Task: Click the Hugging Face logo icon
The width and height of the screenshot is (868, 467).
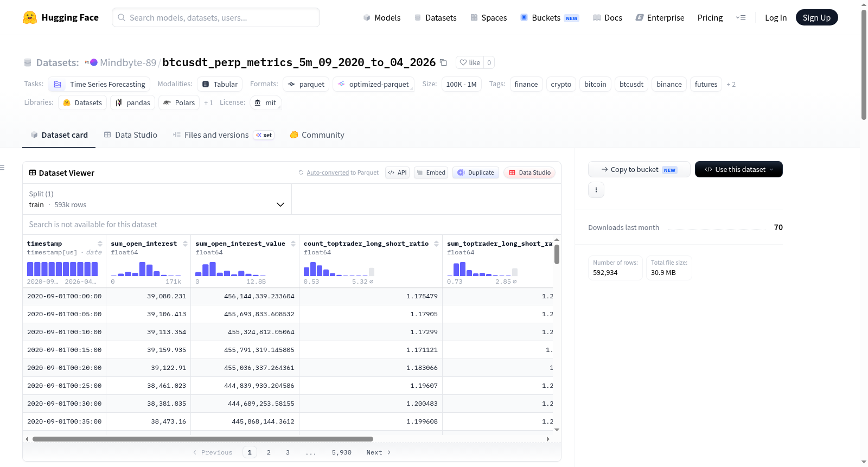Action: 30,17
